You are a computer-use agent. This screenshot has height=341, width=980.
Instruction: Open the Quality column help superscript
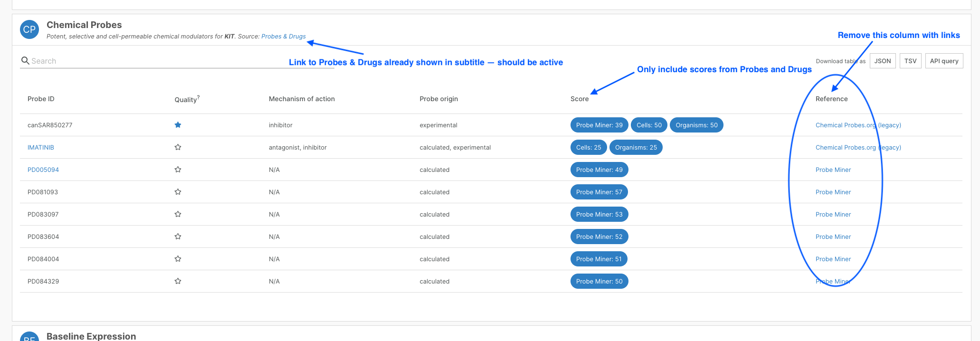click(x=198, y=97)
